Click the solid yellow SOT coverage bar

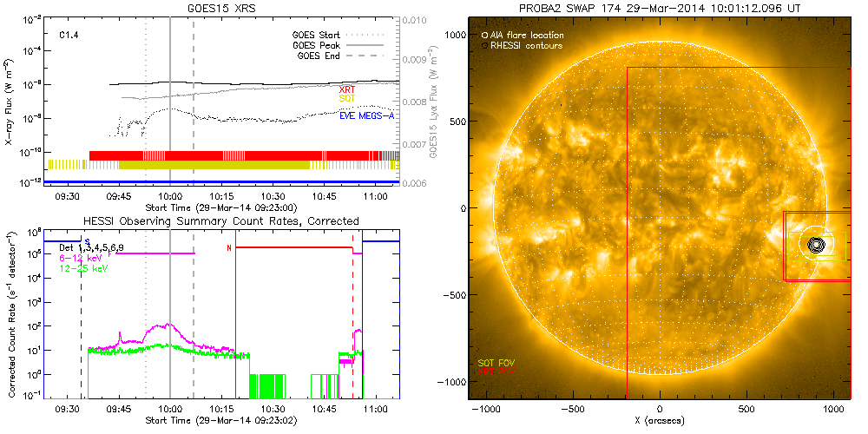pos(214,164)
